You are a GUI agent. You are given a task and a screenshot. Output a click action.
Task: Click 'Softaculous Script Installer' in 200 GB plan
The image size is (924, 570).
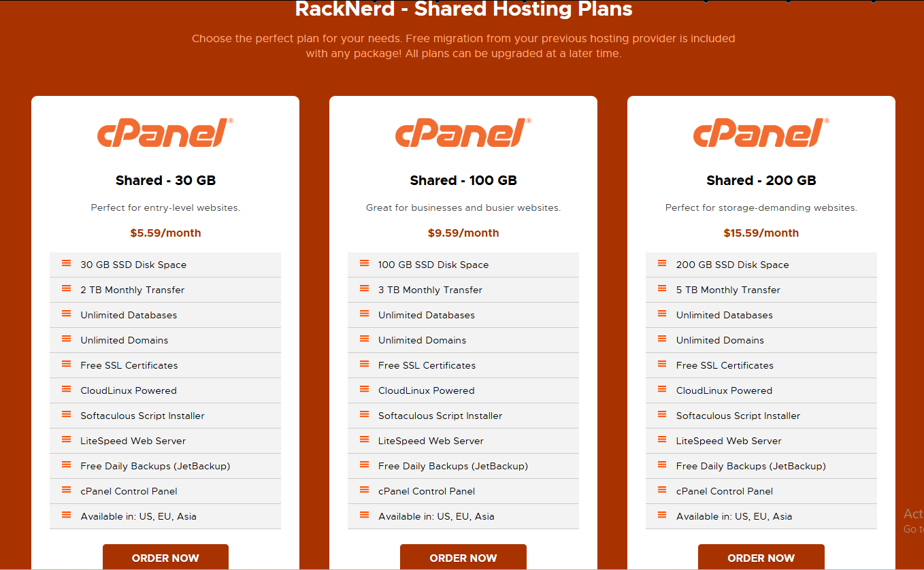click(738, 416)
